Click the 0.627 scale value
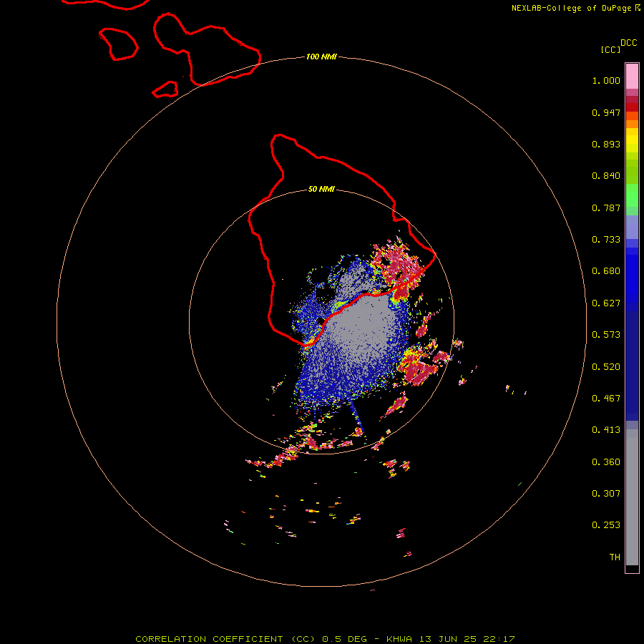 [606, 303]
